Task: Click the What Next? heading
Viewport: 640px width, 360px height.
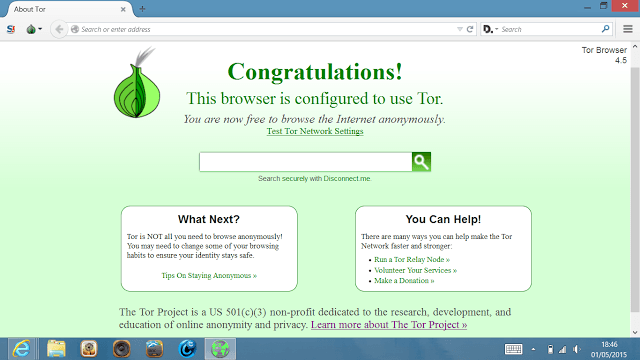Action: [x=209, y=219]
